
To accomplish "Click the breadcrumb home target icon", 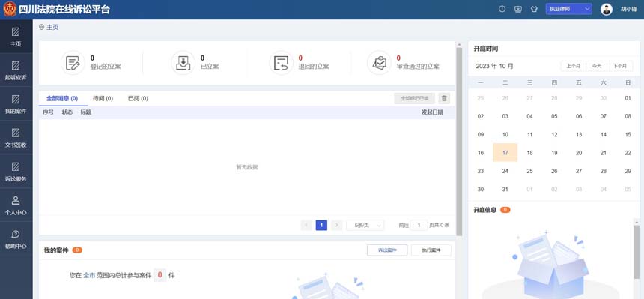I will tap(41, 27).
